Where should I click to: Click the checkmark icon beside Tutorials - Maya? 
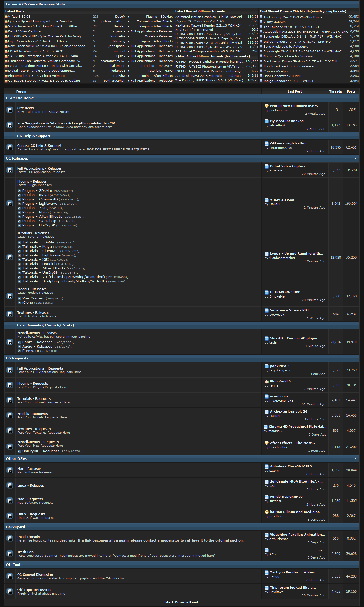tap(19, 247)
